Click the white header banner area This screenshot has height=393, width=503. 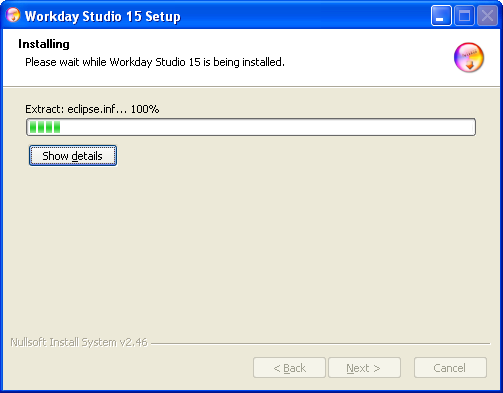251,58
